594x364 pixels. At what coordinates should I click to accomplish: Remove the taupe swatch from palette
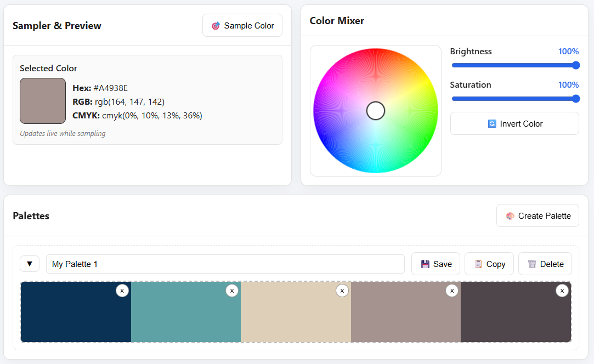click(452, 291)
